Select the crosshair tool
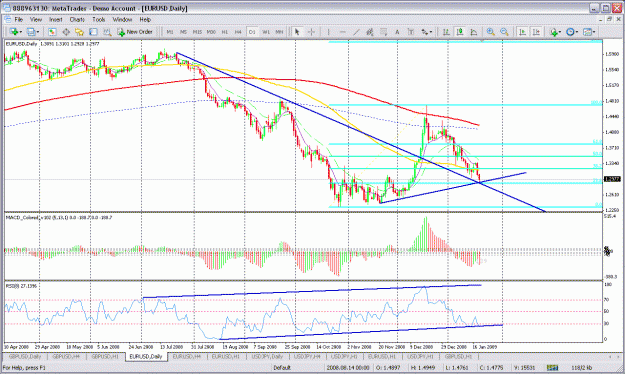The image size is (625, 374). tap(311, 32)
